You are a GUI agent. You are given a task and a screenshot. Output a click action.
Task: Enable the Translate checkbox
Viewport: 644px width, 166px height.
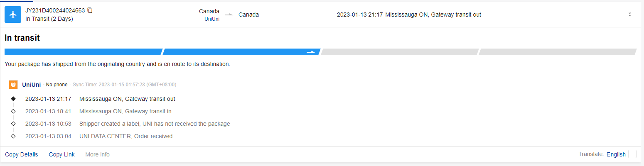tap(632, 154)
